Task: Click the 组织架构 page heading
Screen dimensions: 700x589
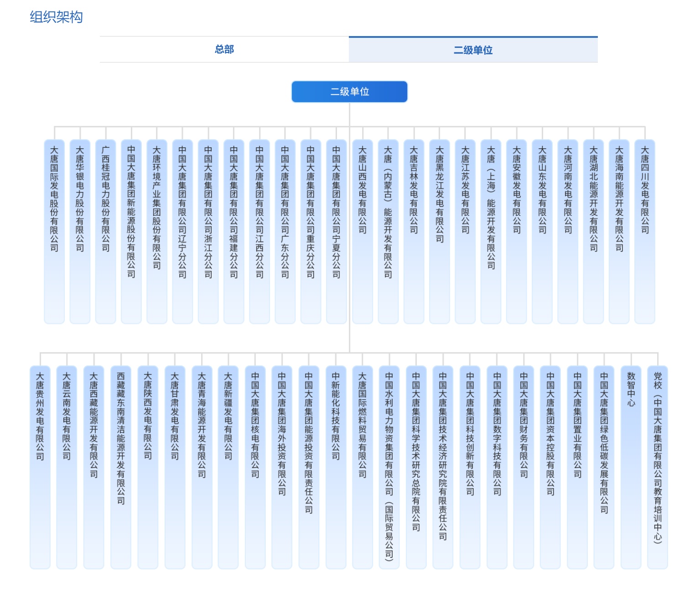Action: [57, 17]
